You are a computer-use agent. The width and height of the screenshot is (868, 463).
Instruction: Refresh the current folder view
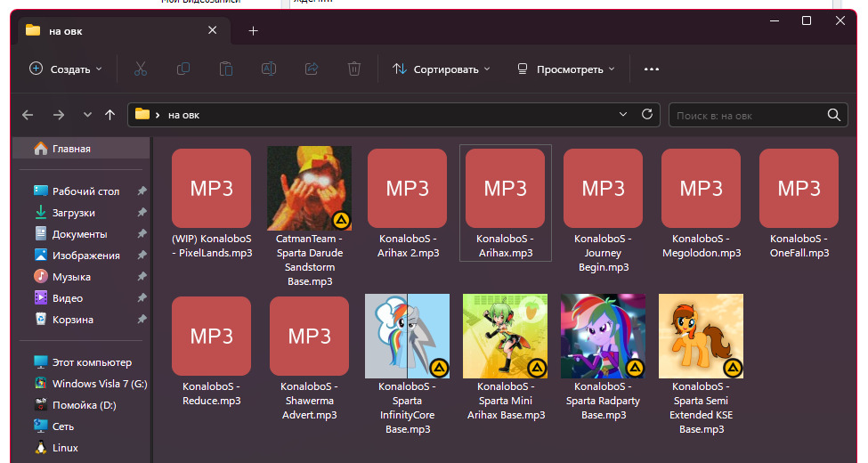[647, 115]
